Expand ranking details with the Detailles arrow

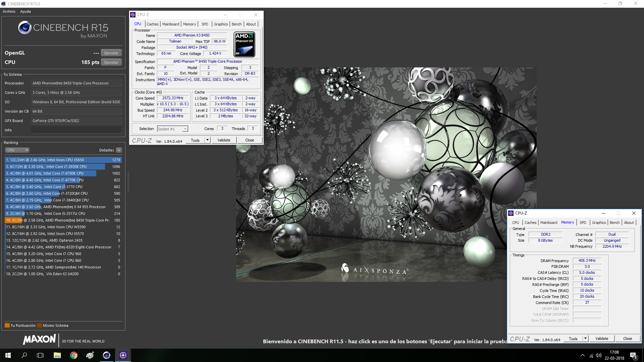tap(119, 150)
